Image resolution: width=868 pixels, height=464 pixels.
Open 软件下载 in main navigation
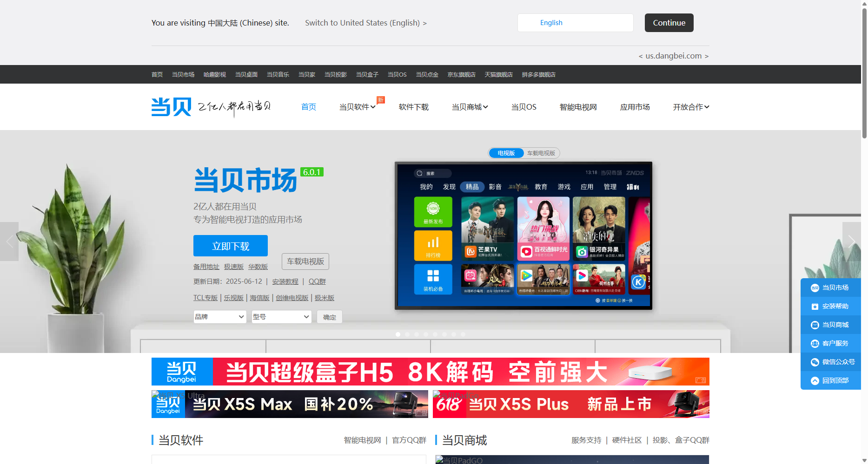tap(414, 107)
